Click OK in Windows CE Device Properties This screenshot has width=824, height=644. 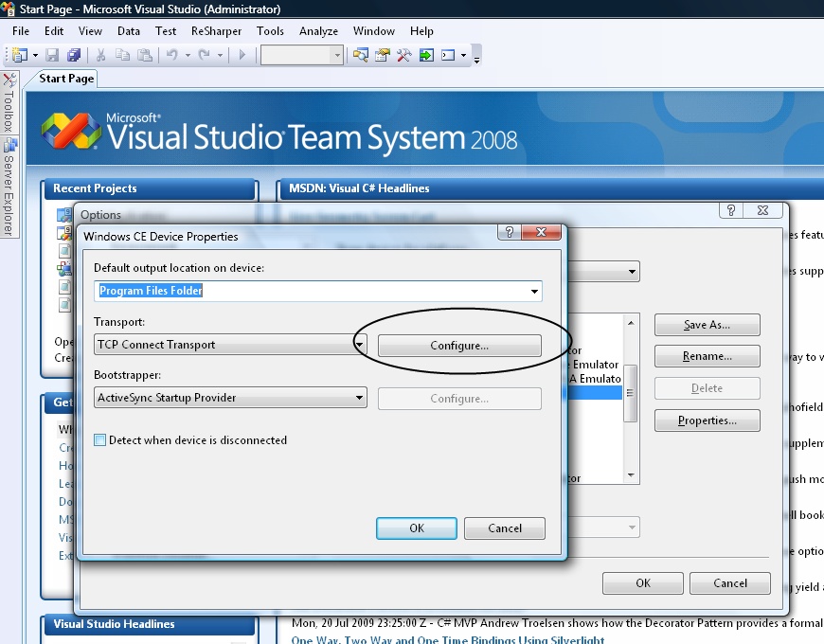click(x=417, y=528)
